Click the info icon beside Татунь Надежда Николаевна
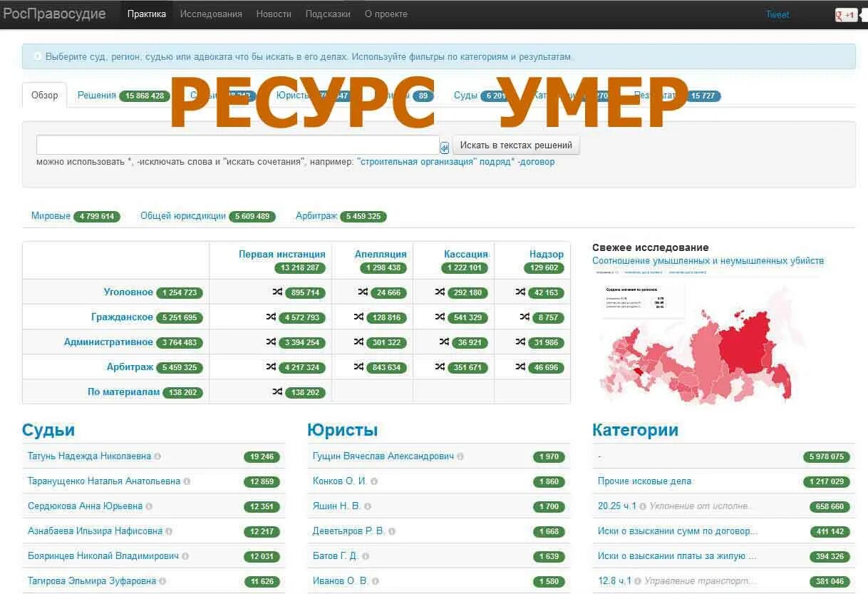Image resolution: width=868 pixels, height=594 pixels. 158,456
